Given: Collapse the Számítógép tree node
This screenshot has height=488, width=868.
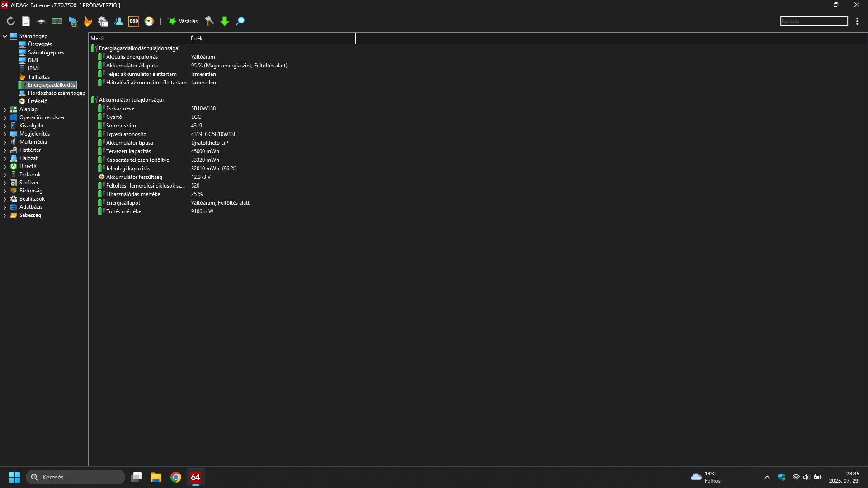Looking at the screenshot, I should tap(5, 36).
